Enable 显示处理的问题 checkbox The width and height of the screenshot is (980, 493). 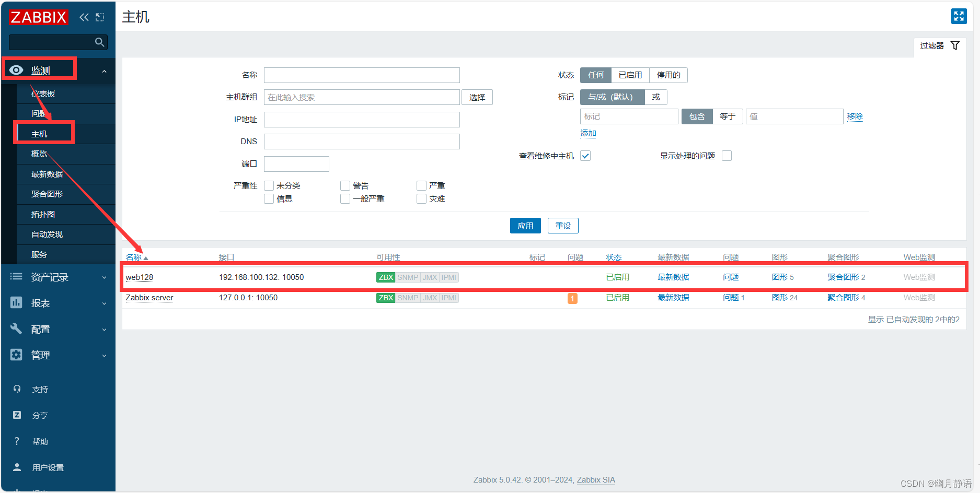[727, 156]
